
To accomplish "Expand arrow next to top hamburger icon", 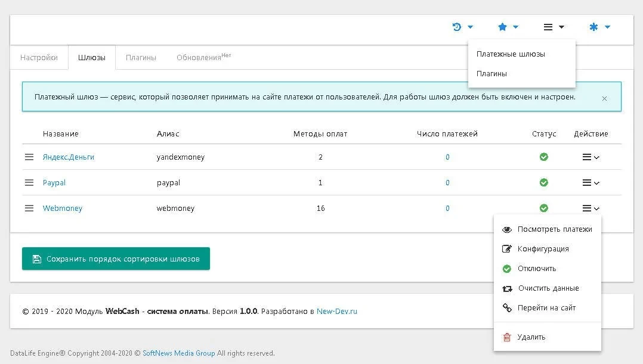I will 562,27.
